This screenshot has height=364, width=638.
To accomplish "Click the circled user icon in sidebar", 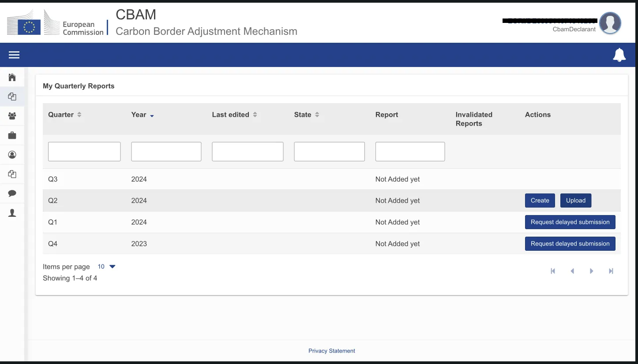I will click(x=12, y=155).
